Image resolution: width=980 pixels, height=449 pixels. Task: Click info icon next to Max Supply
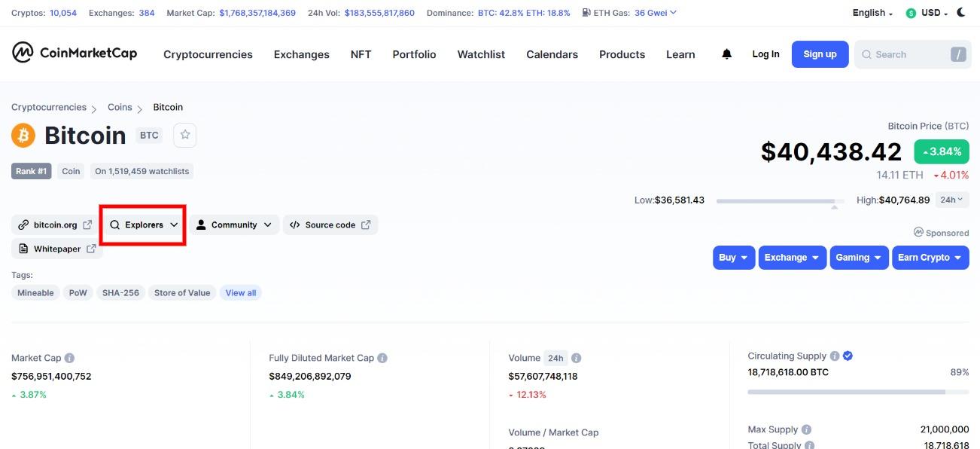[806, 430]
